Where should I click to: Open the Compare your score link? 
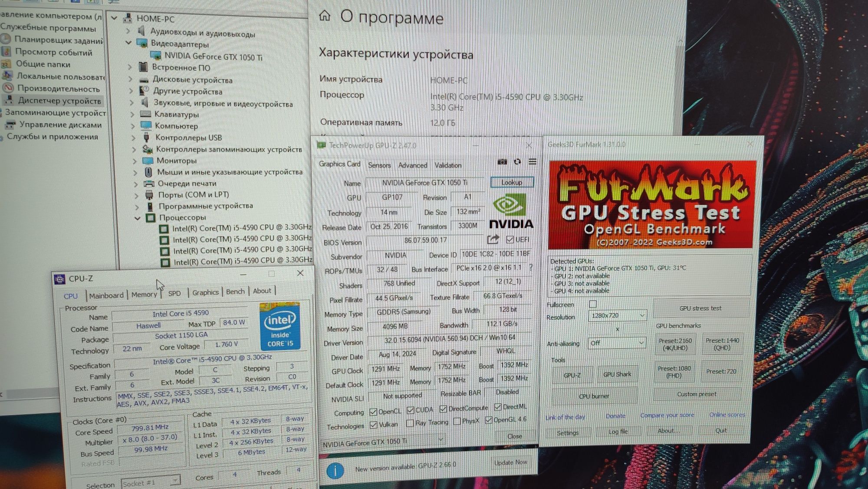(x=667, y=415)
